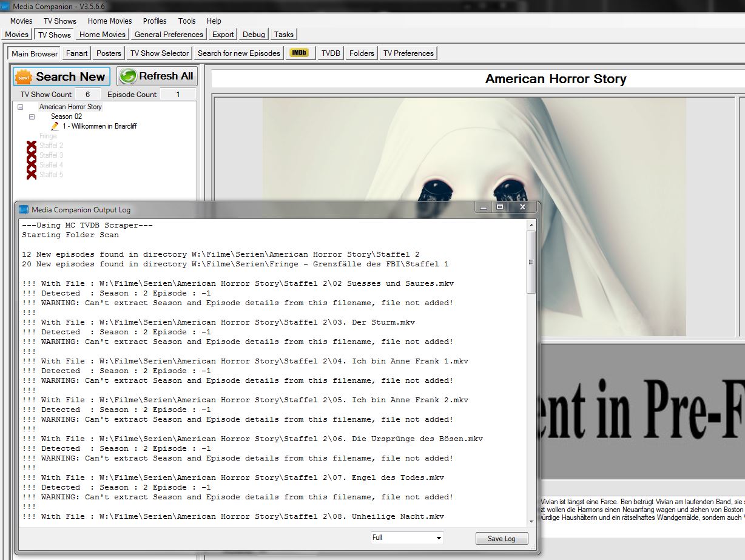Open the Home Movies menu
The image size is (745, 560).
click(110, 21)
